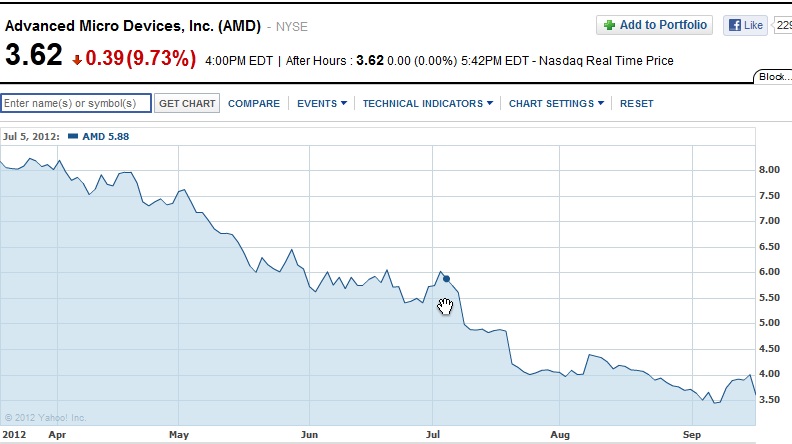
Task: Click the 7.00 y-axis label
Action: 769,221
